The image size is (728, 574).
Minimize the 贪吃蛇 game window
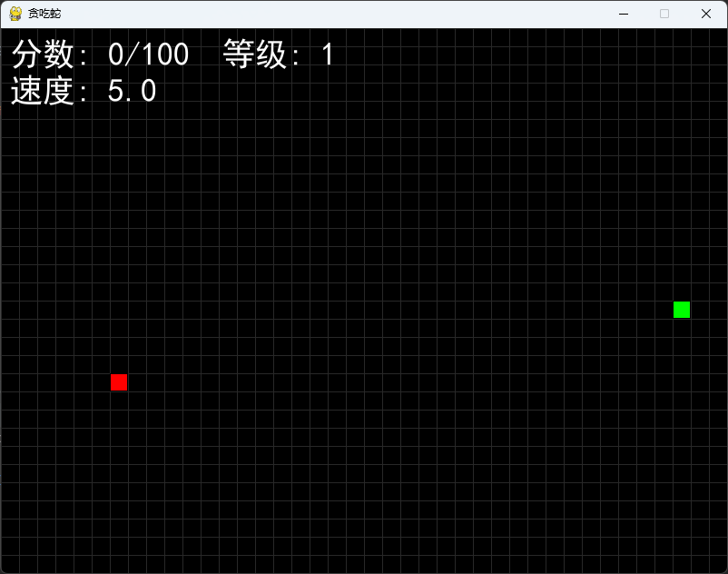[x=623, y=14]
